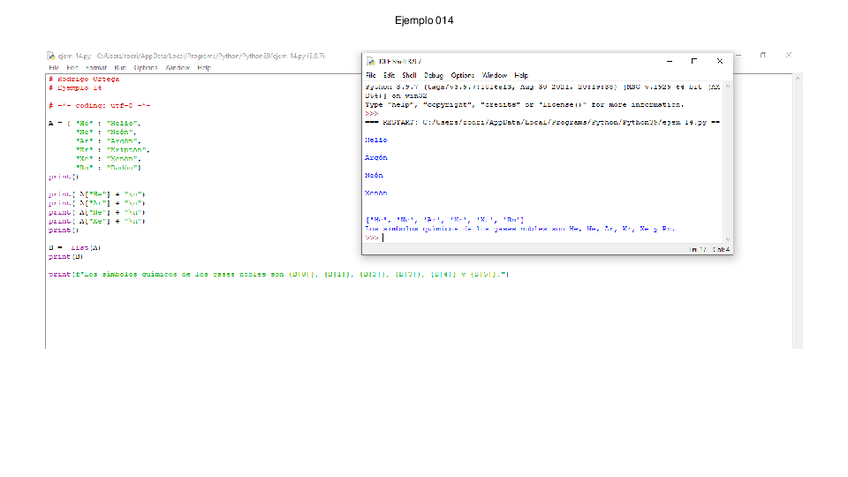Image resolution: width=848 pixels, height=477 pixels.
Task: Maximize the IDLE Shell window
Action: click(x=693, y=61)
